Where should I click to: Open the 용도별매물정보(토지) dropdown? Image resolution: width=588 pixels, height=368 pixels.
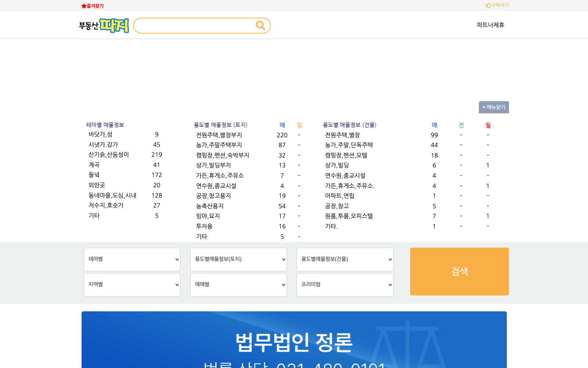239,259
